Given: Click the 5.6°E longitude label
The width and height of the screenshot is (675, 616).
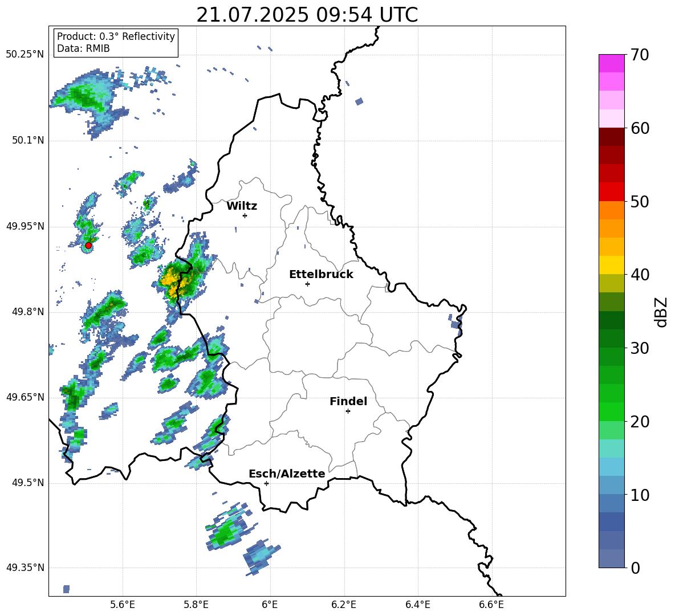Looking at the screenshot, I should click(x=123, y=605).
